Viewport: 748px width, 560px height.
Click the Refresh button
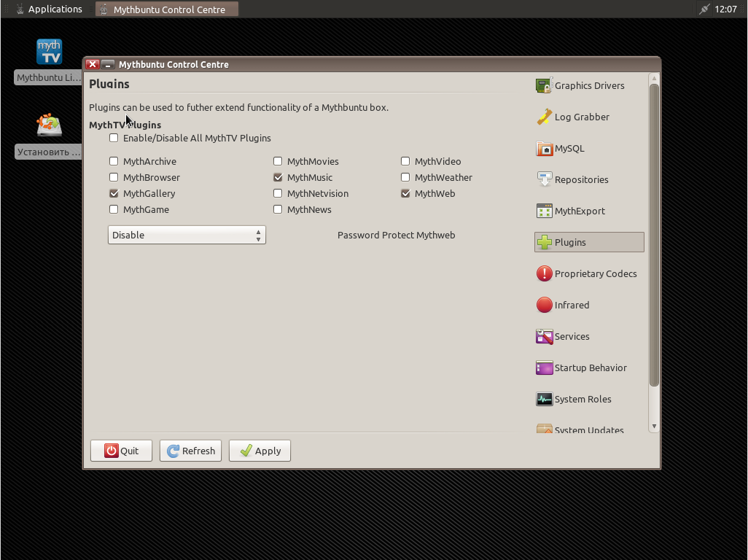pyautogui.click(x=190, y=451)
